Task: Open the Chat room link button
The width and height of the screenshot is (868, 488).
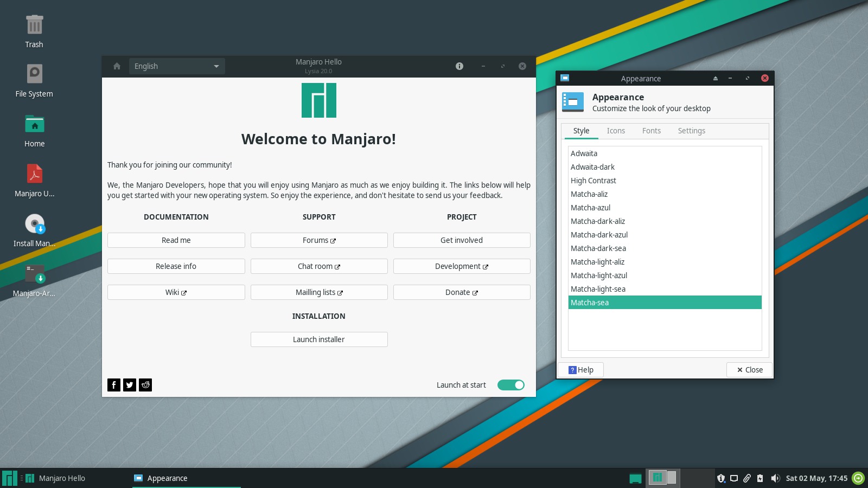Action: click(x=319, y=266)
